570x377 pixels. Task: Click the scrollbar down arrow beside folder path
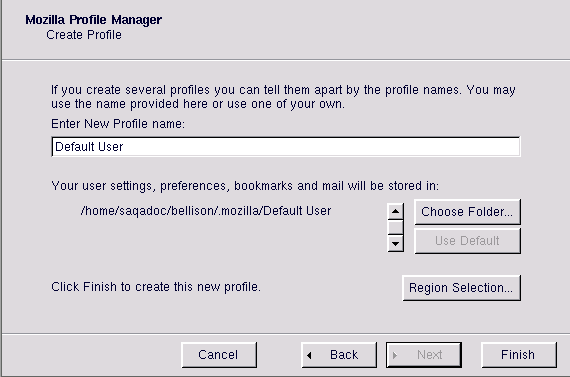tap(396, 243)
